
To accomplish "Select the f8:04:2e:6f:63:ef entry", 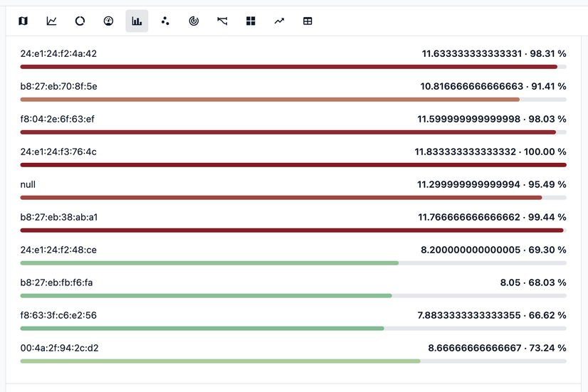I will [x=57, y=119].
